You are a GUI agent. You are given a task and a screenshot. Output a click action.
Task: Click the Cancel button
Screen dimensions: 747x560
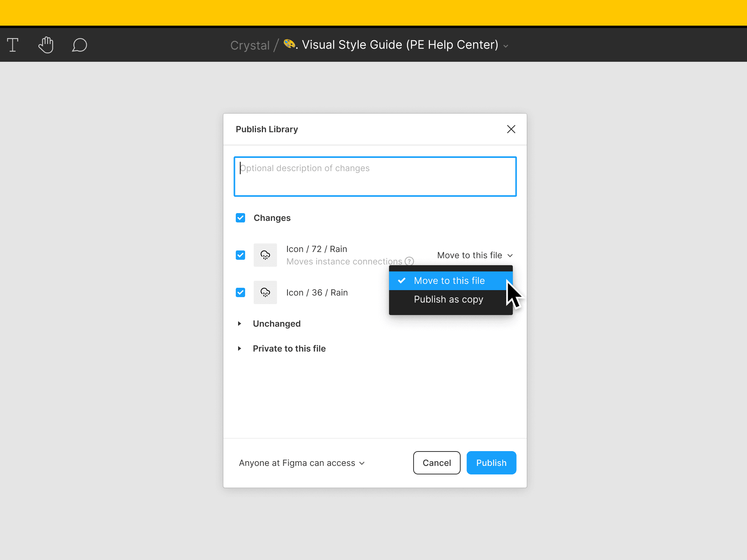437,463
